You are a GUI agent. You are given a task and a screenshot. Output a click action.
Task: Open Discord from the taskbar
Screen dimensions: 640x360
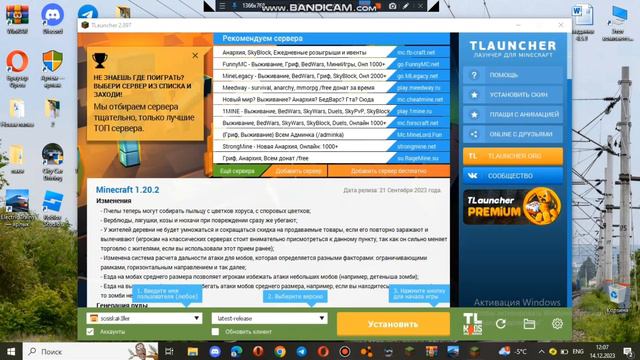[215, 351]
